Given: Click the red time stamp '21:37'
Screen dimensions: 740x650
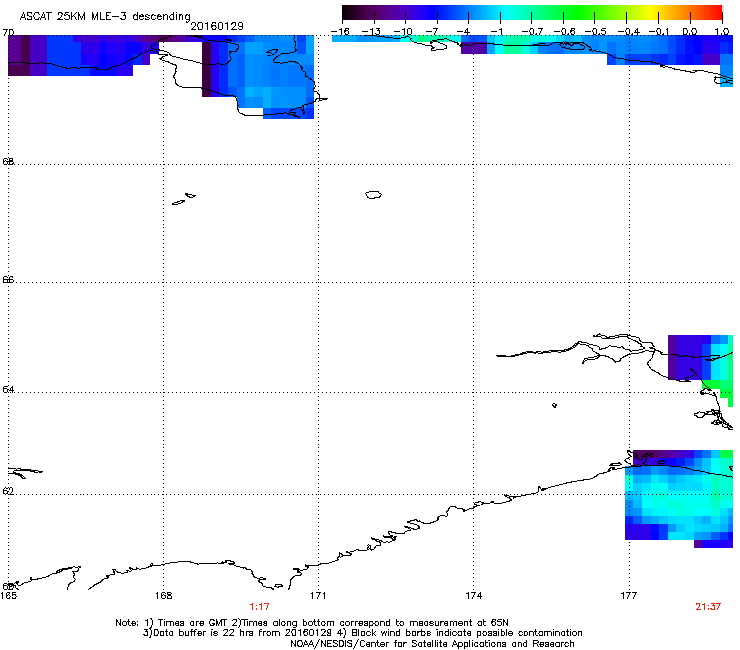Looking at the screenshot, I should [708, 607].
